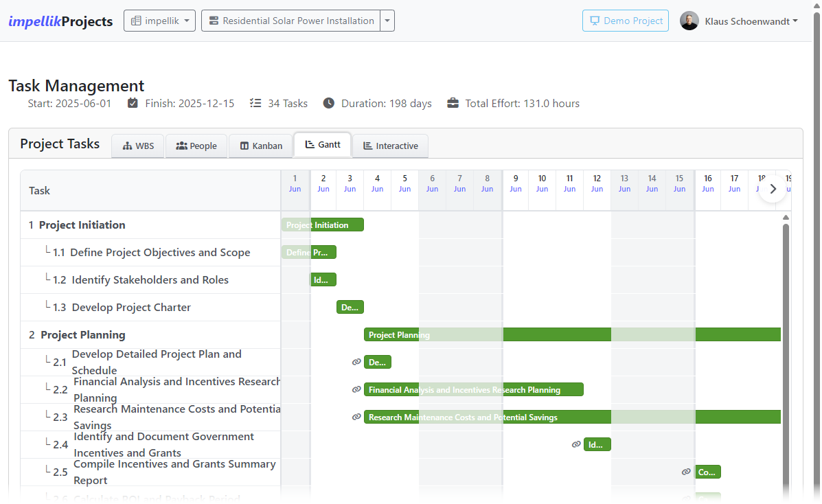Select task row 1 Project Initiation
The height and width of the screenshot is (504, 822).
point(150,225)
